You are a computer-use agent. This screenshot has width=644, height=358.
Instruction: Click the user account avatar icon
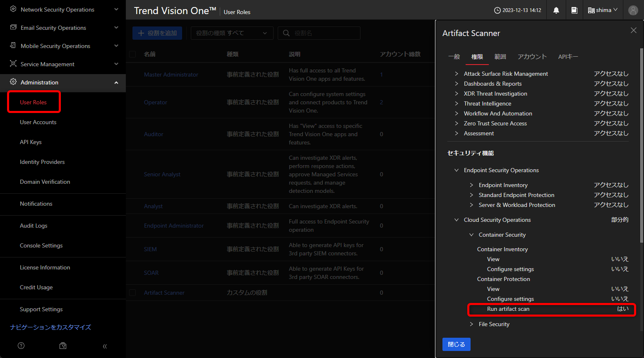click(x=633, y=10)
